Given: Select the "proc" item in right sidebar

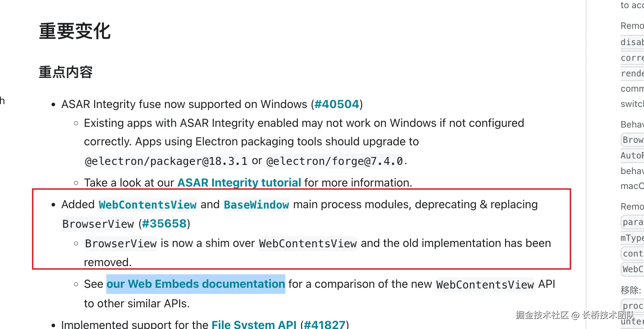Looking at the screenshot, I should tap(633, 306).
